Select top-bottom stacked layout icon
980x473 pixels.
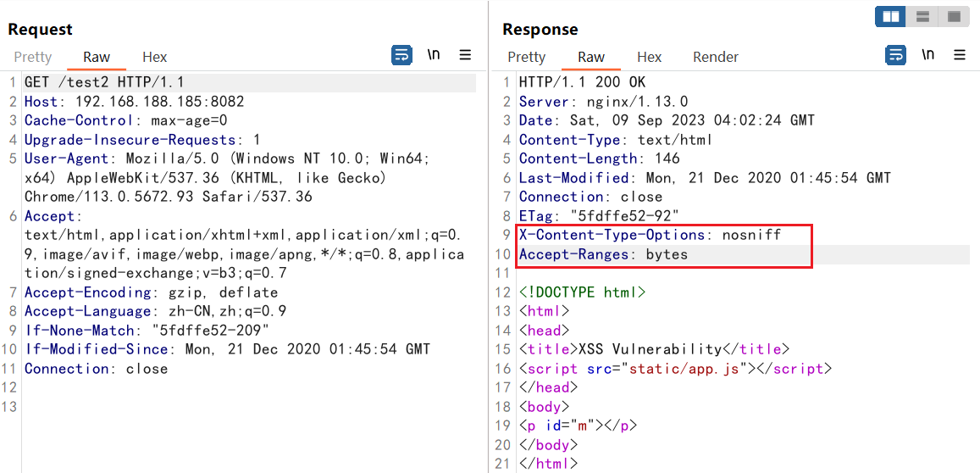[922, 17]
